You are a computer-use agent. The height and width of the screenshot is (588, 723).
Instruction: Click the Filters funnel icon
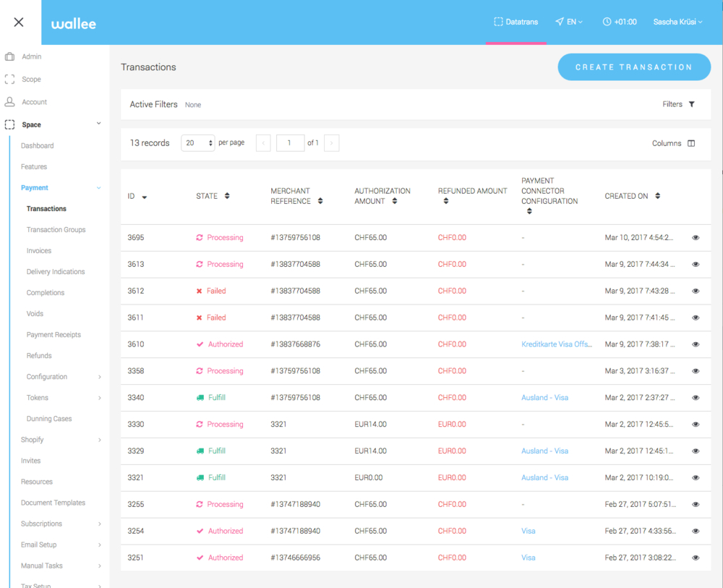click(692, 104)
